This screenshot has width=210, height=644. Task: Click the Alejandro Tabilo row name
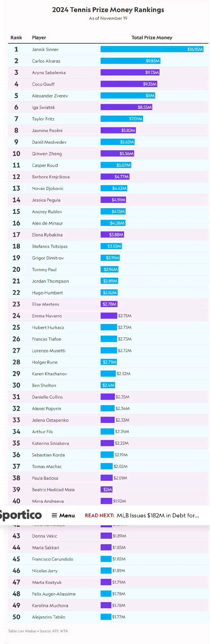tap(49, 617)
